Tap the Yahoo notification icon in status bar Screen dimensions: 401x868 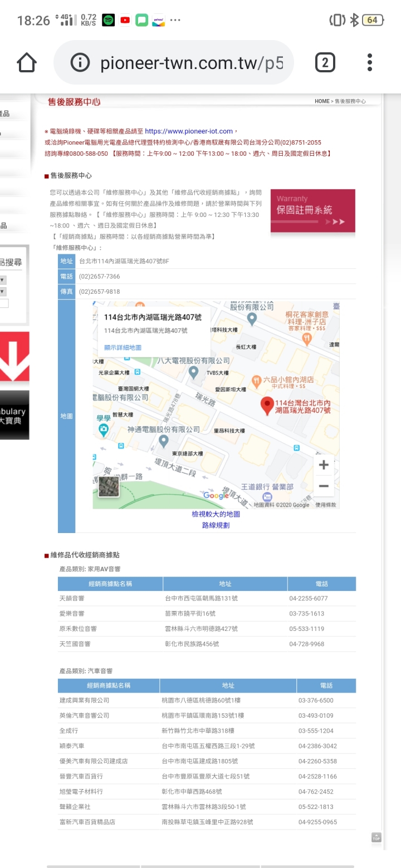pyautogui.click(x=158, y=21)
